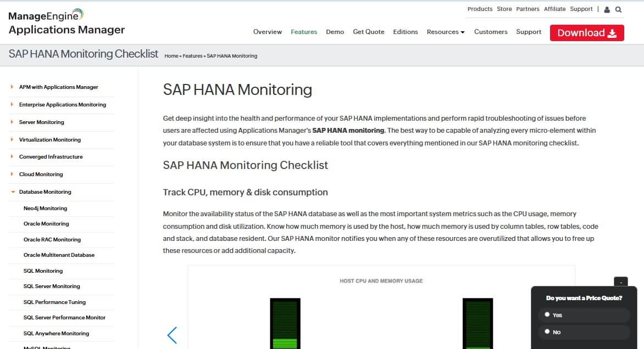Open the Resources dropdown menu
Screen dimensions: 644x349
pyautogui.click(x=445, y=32)
